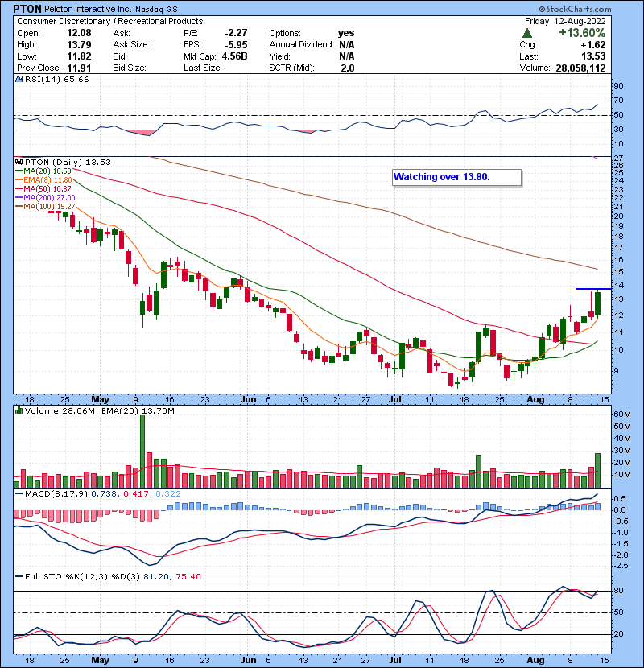Click the MACD signal value 0.417

[x=136, y=494]
